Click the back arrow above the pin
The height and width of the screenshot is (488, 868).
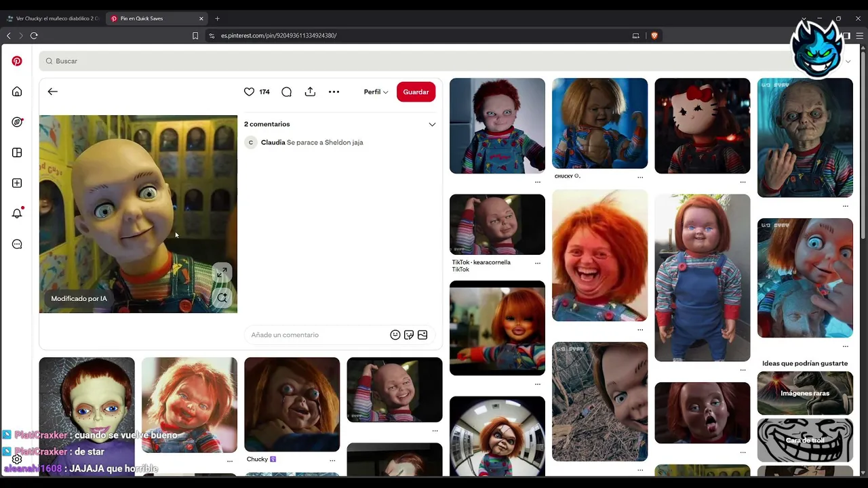pyautogui.click(x=52, y=91)
